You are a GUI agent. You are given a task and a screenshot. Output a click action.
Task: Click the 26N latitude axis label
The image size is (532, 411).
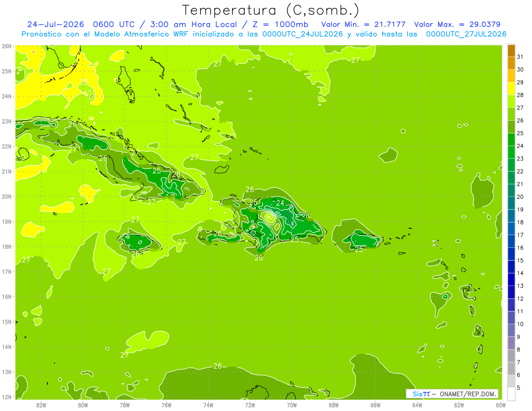7,46
